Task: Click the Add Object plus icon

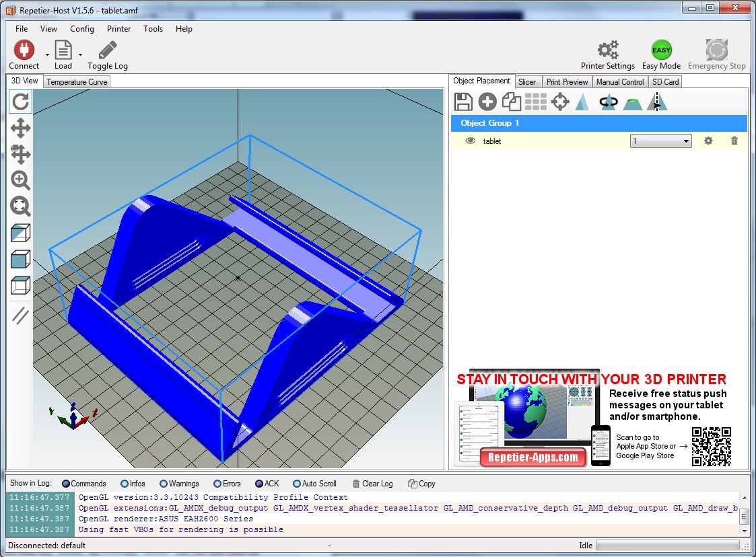Action: (x=487, y=102)
